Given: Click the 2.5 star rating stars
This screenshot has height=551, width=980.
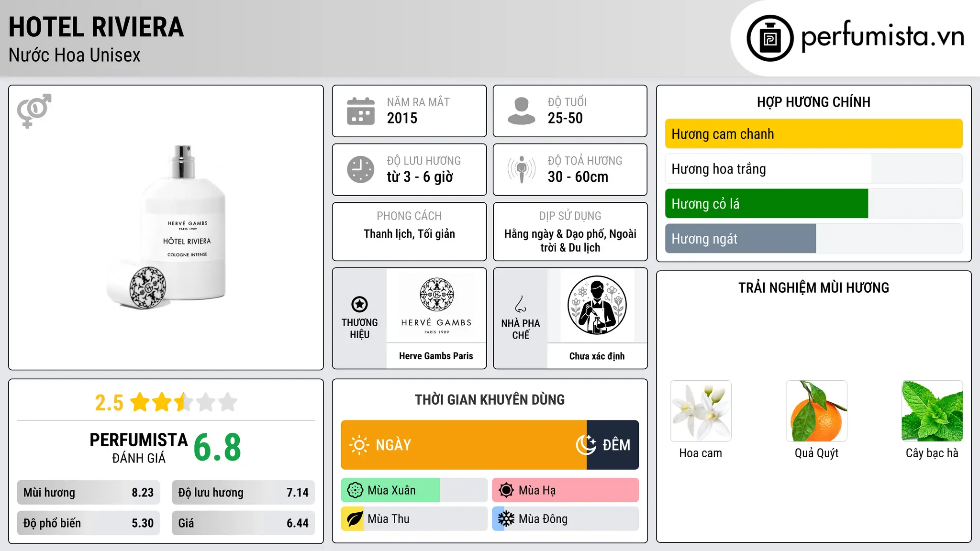Looking at the screenshot, I should 184,402.
